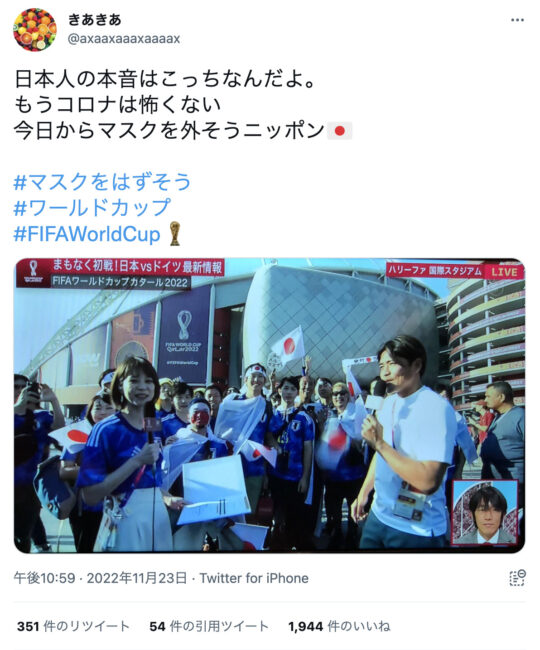
Task: Click the tweet timestamp 午後10:59
Action: pyautogui.click(x=44, y=578)
